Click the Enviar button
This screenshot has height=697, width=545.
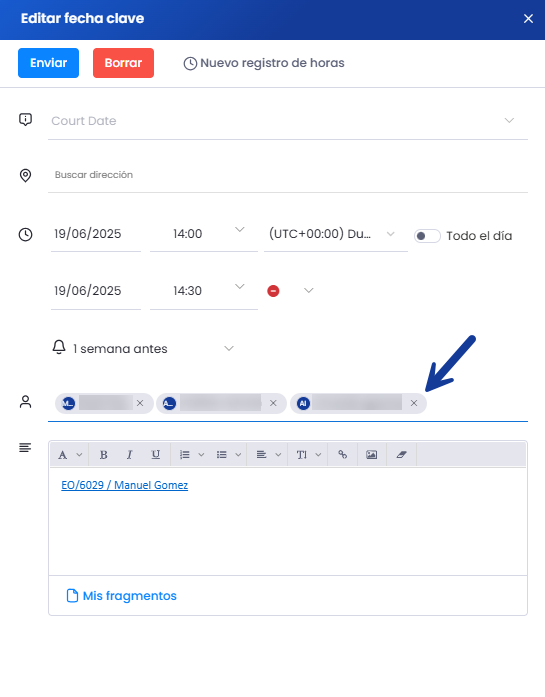48,63
